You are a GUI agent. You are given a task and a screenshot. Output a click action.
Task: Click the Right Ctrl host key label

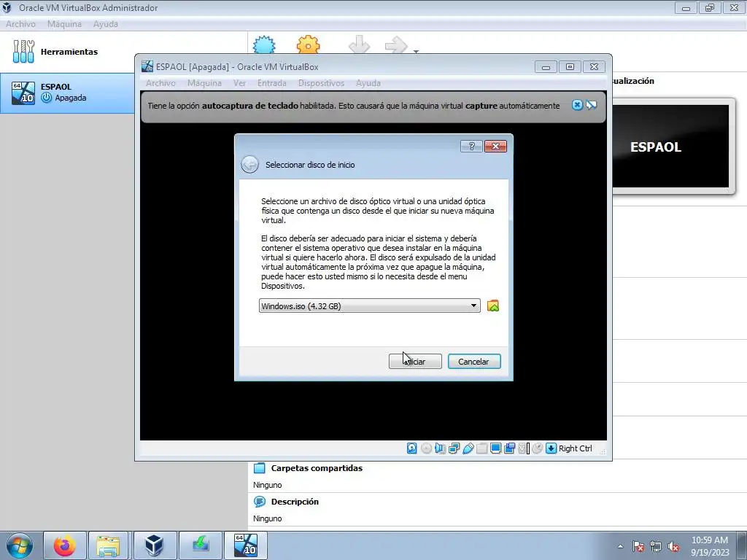pyautogui.click(x=575, y=448)
